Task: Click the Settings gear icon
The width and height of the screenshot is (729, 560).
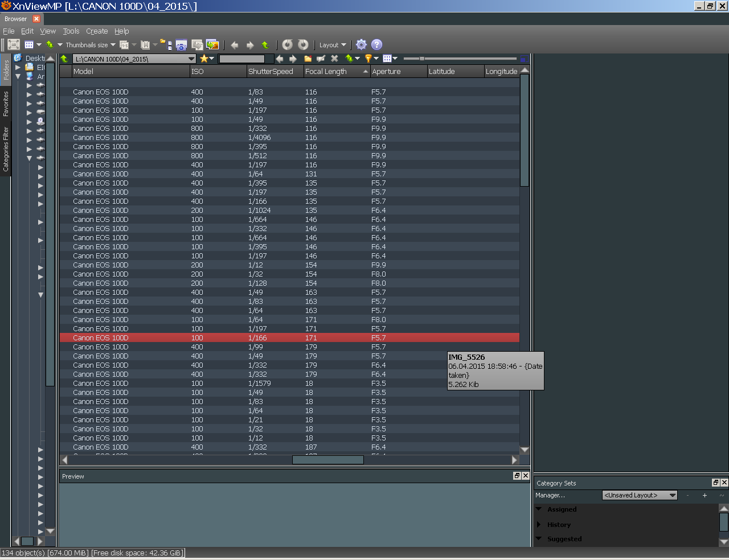Action: [x=361, y=44]
